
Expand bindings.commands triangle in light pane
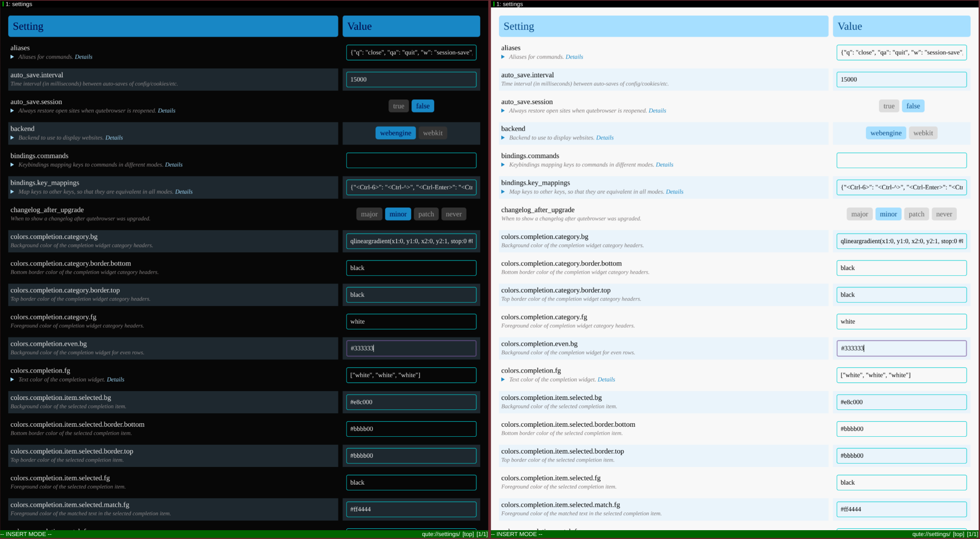click(x=503, y=165)
